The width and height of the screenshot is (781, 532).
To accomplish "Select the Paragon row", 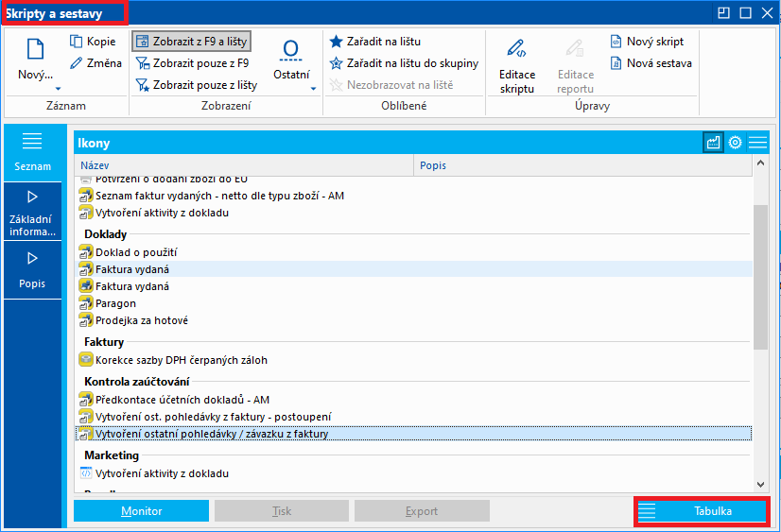I will pos(413,303).
